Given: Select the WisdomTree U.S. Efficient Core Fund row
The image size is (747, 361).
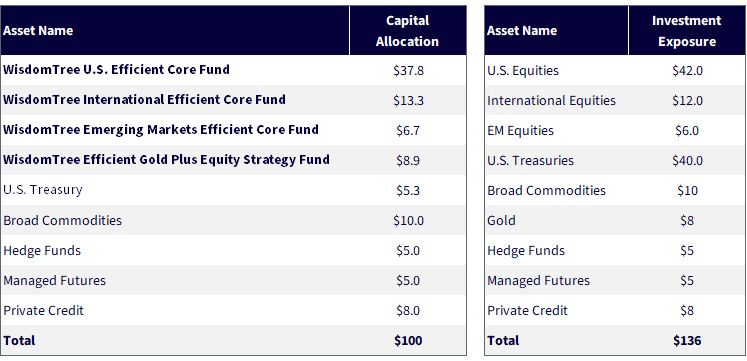Looking at the screenshot, I should pyautogui.click(x=233, y=70).
